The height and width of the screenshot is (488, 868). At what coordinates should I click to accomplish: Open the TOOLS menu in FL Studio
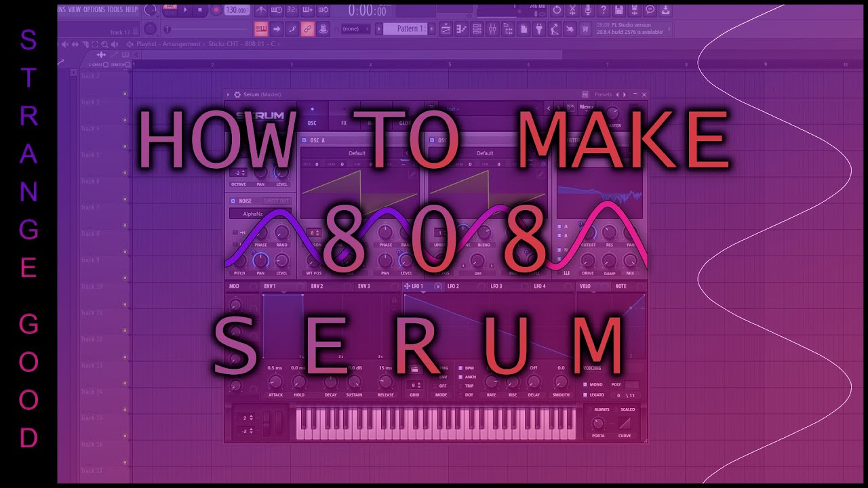click(115, 9)
